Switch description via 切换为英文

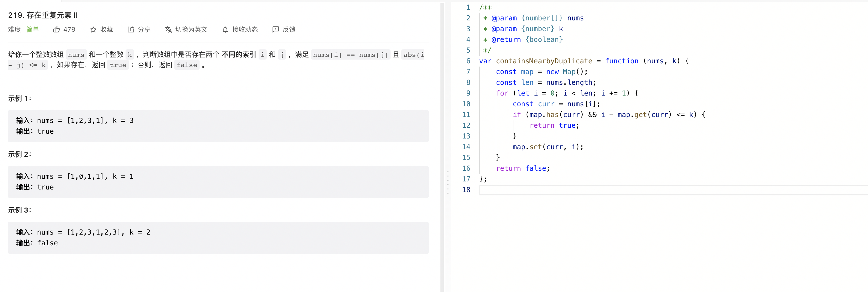pyautogui.click(x=192, y=30)
